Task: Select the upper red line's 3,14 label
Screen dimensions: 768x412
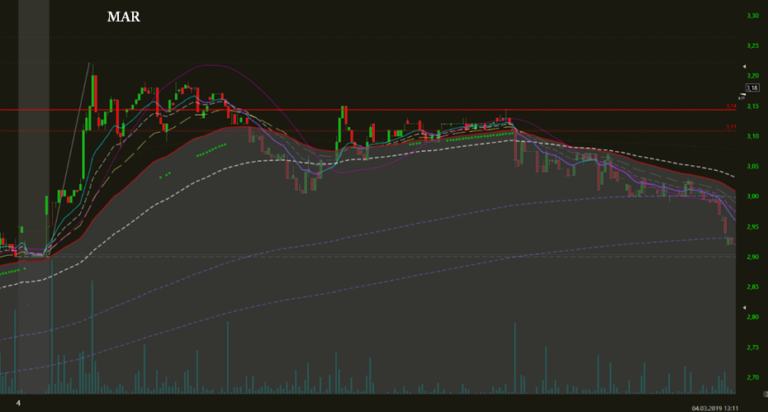Action: tap(731, 106)
